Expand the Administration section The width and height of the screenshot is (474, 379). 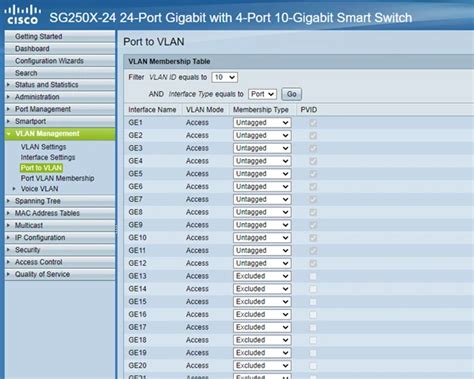click(x=60, y=97)
